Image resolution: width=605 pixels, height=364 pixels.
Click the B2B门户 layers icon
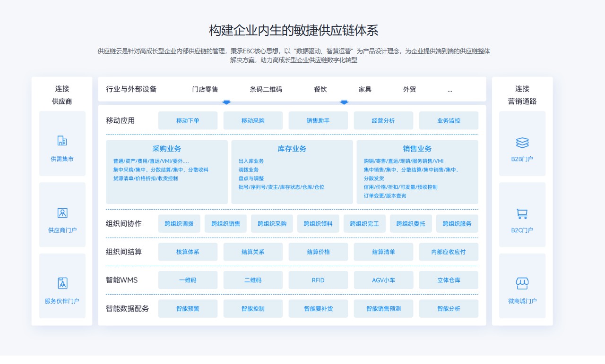pos(522,143)
